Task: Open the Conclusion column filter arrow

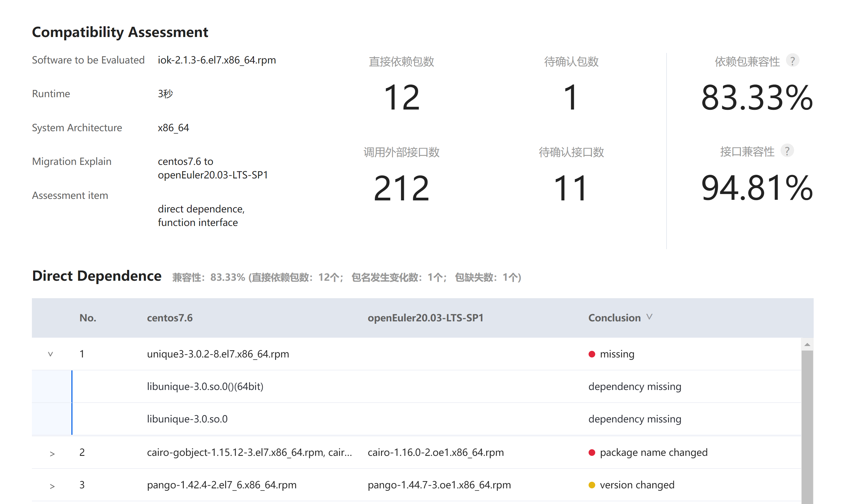Action: point(649,317)
